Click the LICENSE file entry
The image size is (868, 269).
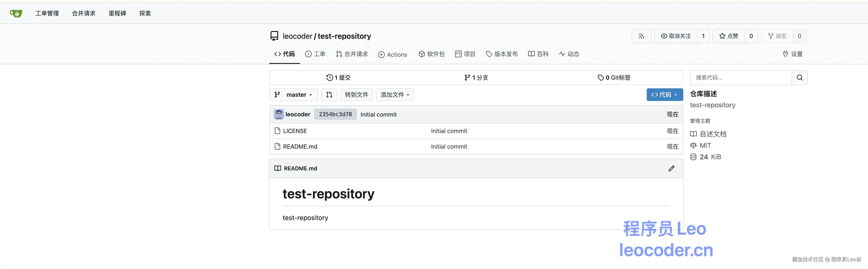click(x=295, y=131)
